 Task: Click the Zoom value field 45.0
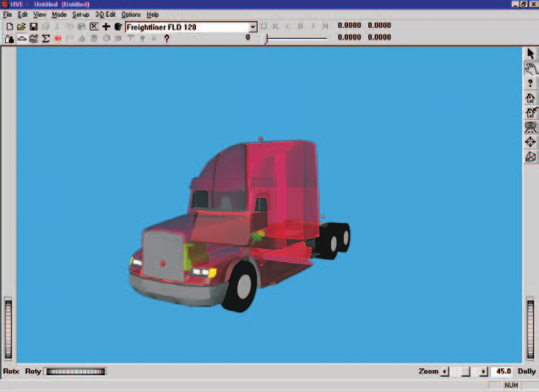pos(502,372)
